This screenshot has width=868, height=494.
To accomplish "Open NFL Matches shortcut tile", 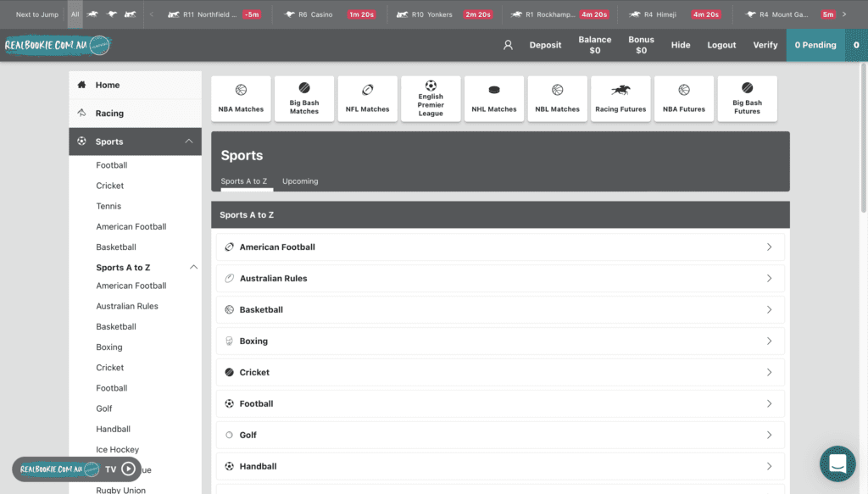I will pyautogui.click(x=368, y=98).
